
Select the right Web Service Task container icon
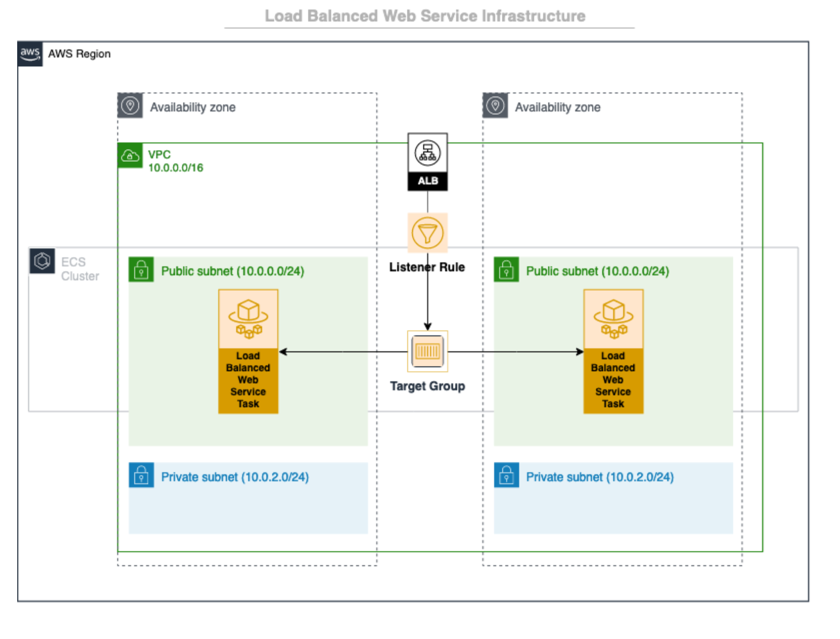[613, 319]
